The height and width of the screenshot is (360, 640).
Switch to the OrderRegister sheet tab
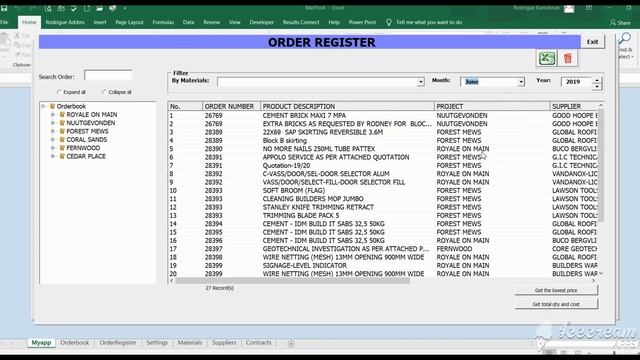tap(118, 343)
